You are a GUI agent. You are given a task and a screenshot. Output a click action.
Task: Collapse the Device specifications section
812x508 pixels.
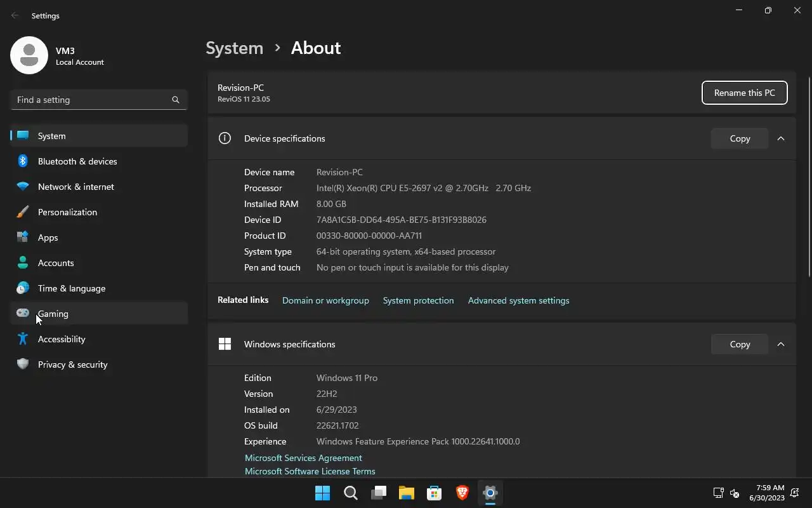point(781,138)
